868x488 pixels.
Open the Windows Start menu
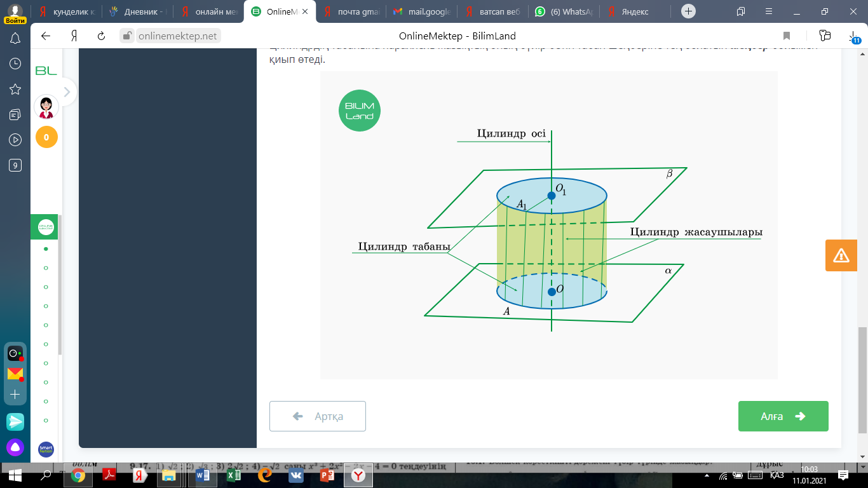tap(15, 475)
